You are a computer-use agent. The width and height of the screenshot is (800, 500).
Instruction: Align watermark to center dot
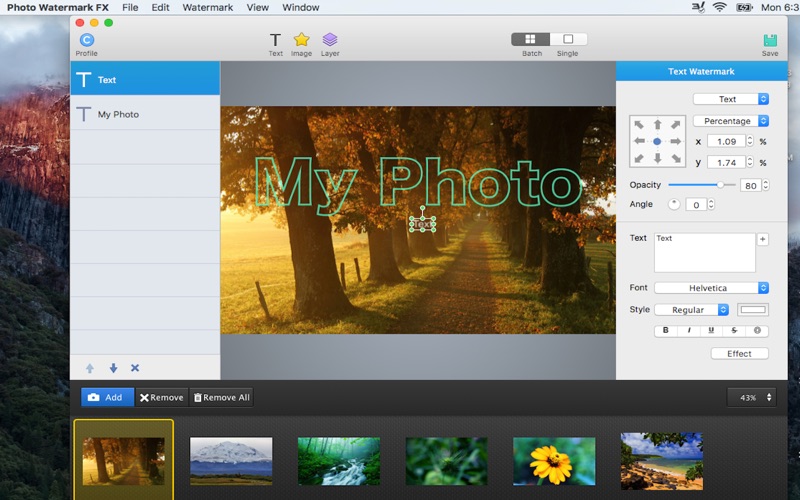click(657, 141)
